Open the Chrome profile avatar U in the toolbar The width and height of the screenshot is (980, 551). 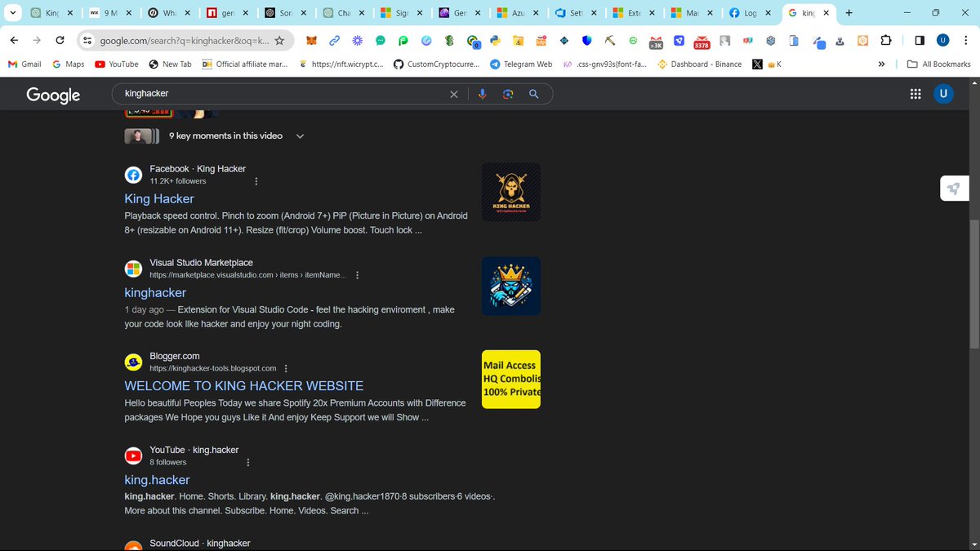tap(942, 41)
